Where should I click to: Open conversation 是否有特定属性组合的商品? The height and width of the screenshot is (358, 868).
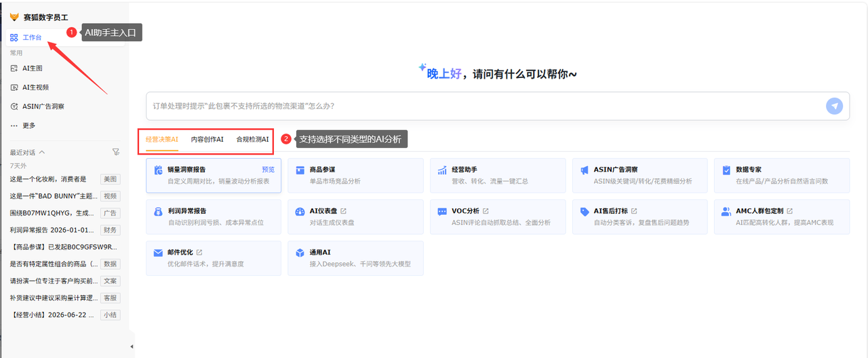[x=54, y=264]
